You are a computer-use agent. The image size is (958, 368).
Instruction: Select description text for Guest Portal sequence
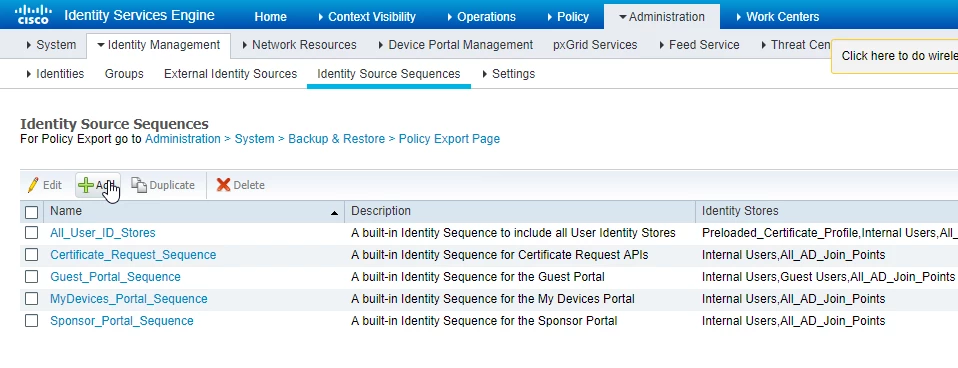point(478,276)
